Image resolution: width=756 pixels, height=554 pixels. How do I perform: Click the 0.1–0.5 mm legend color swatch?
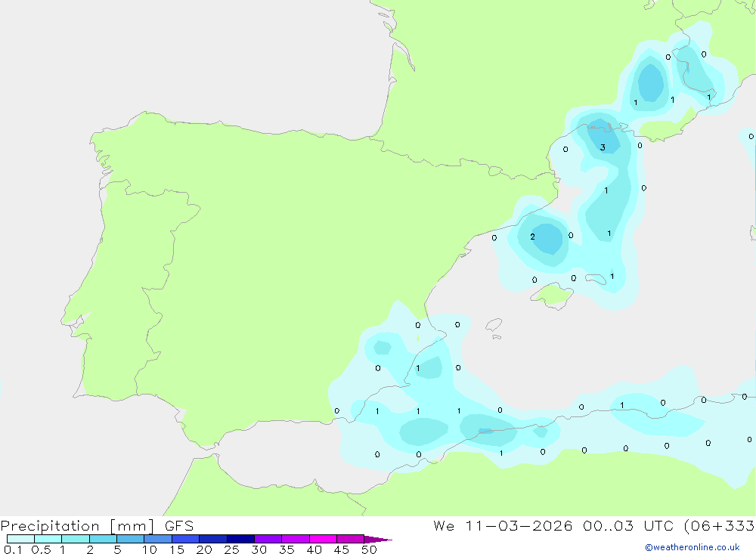pyautogui.click(x=20, y=539)
